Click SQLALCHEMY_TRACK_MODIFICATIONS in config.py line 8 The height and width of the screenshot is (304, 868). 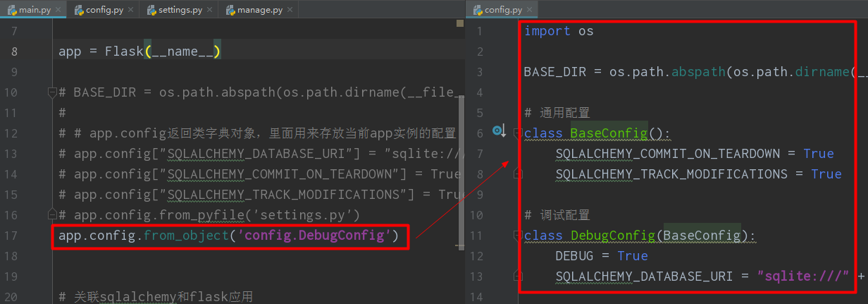671,174
